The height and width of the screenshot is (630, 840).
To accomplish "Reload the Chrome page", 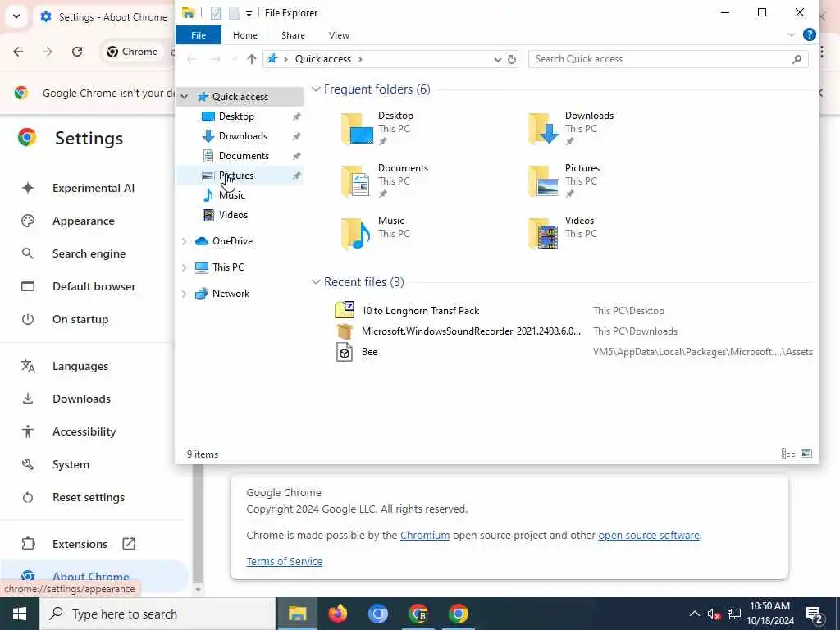I will [77, 52].
